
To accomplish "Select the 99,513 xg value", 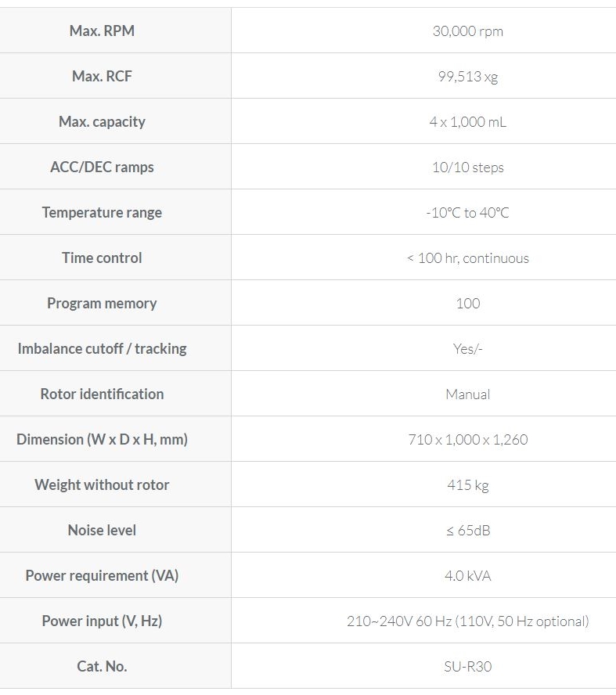I will click(467, 77).
